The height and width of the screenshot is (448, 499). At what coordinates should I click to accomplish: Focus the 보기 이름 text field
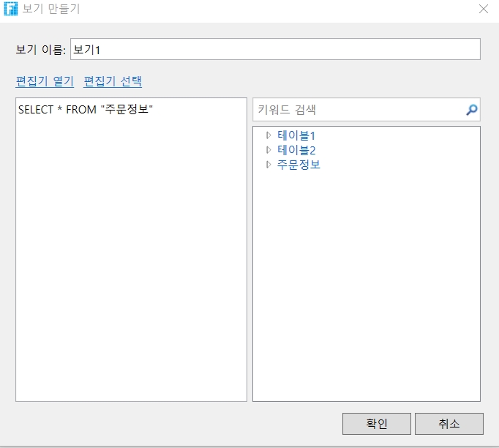[x=274, y=49]
